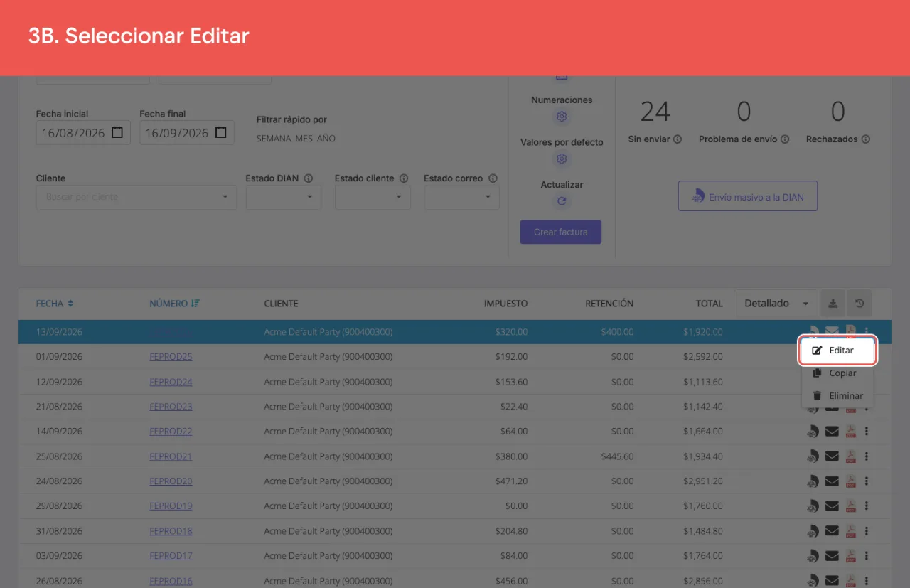Click the envelope icon for FEPROD18
The width and height of the screenshot is (910, 588).
(832, 531)
